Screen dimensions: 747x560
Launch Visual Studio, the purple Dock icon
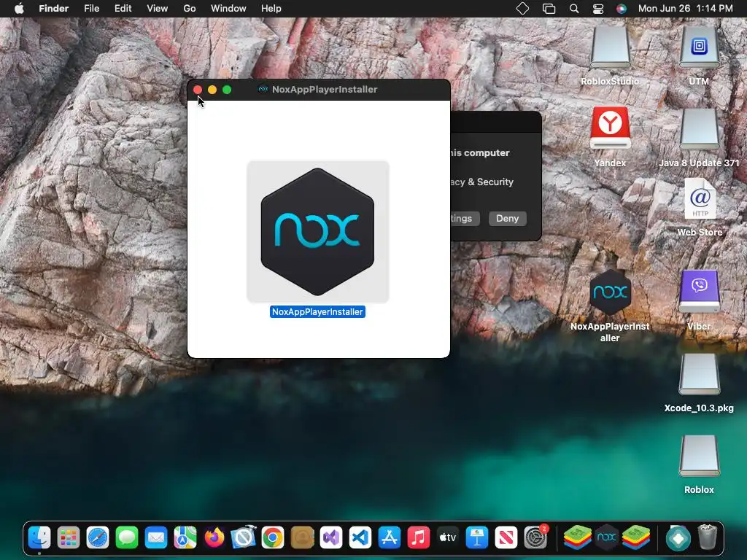point(330,538)
